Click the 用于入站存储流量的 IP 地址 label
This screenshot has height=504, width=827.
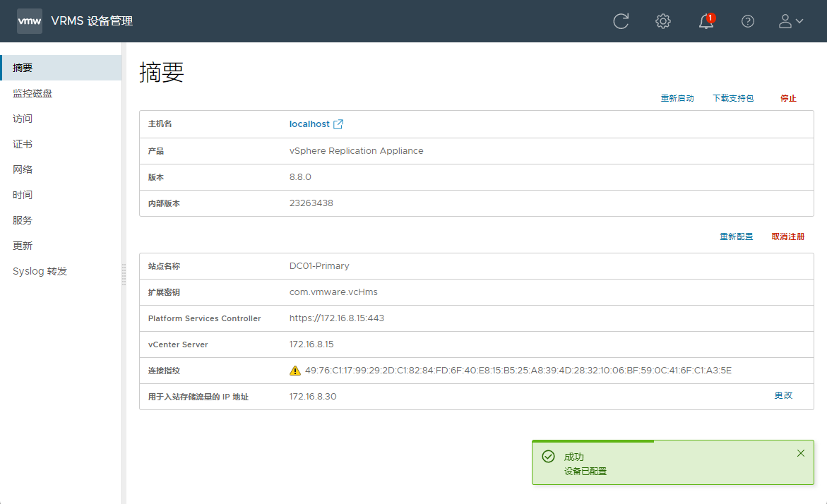198,397
